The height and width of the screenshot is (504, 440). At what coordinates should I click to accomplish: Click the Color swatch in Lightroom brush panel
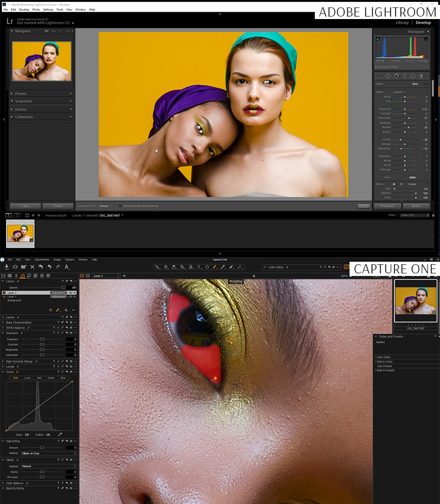pyautogui.click(x=412, y=177)
